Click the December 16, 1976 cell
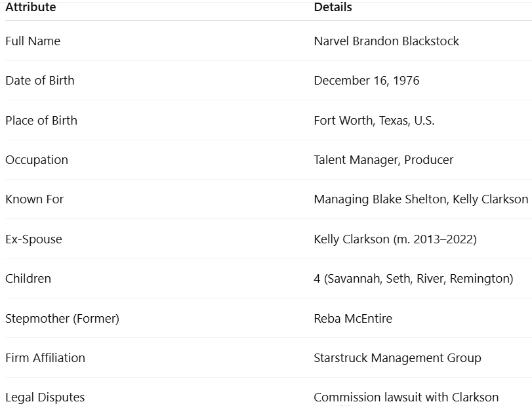This screenshot has width=532, height=406. click(367, 81)
